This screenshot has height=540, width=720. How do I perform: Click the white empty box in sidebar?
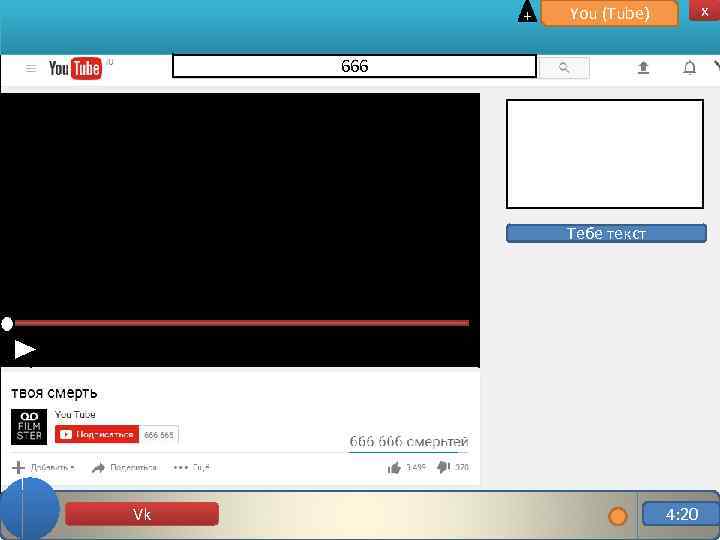(x=605, y=154)
